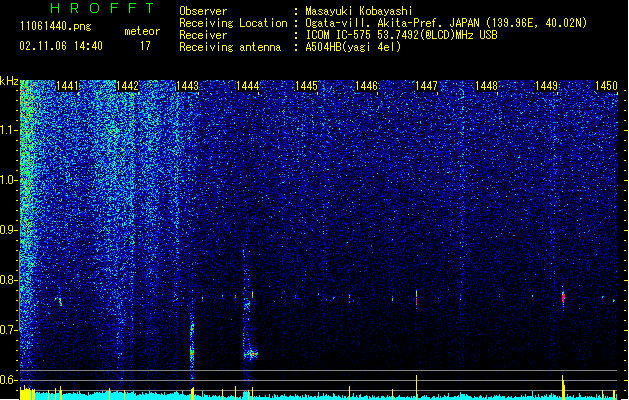The height and width of the screenshot is (400, 629).
Task: Click the 0.9 kHz axis label
Action: (x=9, y=230)
